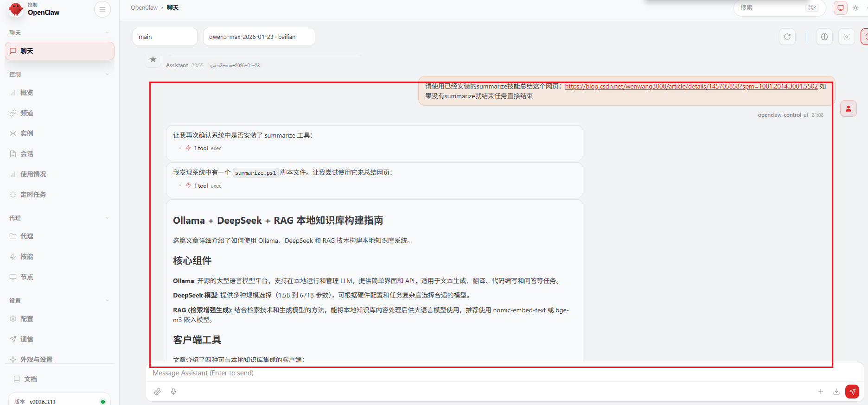Screen dimensions: 868x405
Task: Attach a file with paperclip icon
Action: [x=158, y=392]
